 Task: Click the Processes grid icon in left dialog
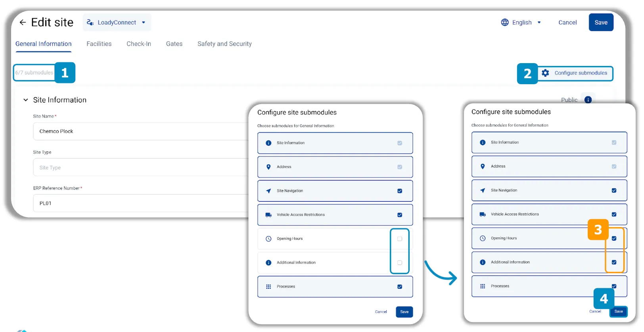click(268, 287)
